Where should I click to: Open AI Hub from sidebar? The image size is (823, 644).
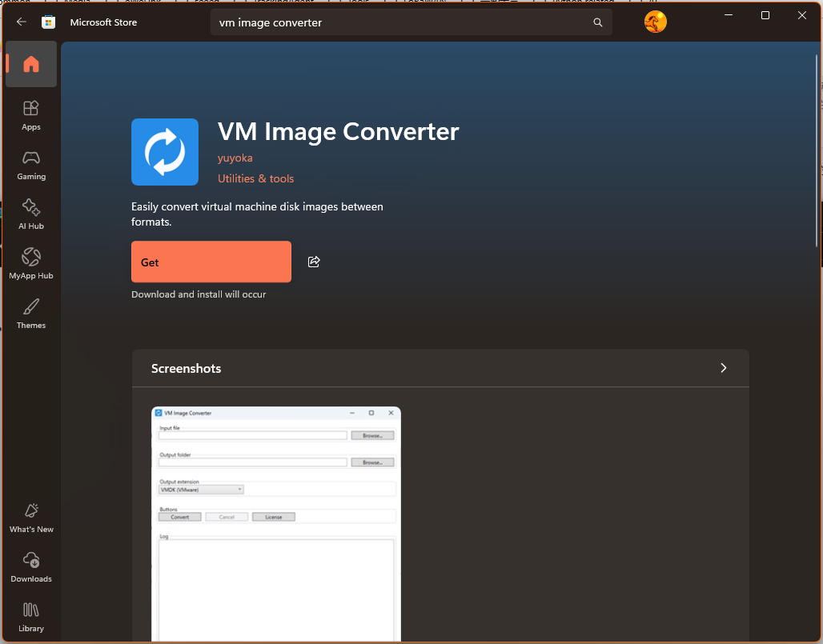[31, 214]
